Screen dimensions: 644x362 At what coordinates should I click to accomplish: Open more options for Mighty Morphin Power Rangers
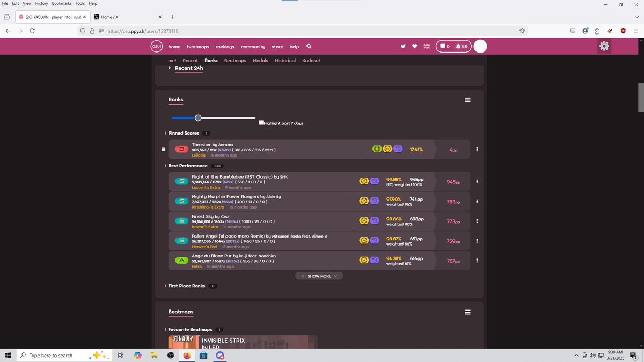pyautogui.click(x=477, y=202)
